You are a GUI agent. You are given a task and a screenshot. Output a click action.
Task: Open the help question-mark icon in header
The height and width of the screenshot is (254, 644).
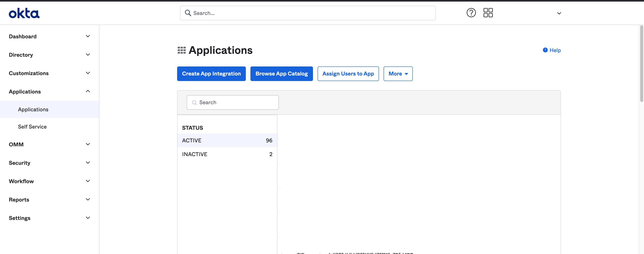tap(471, 13)
